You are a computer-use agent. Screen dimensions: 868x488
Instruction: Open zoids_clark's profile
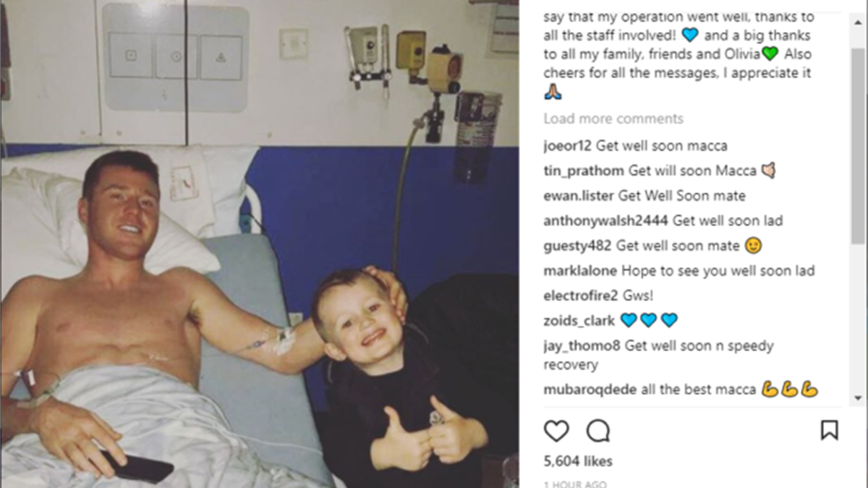coord(579,320)
